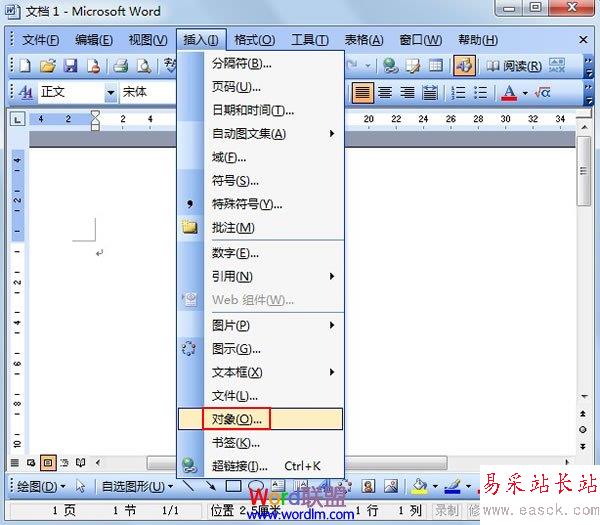Click the font name box showing 宋体
This screenshot has height=525, width=600.
[148, 92]
